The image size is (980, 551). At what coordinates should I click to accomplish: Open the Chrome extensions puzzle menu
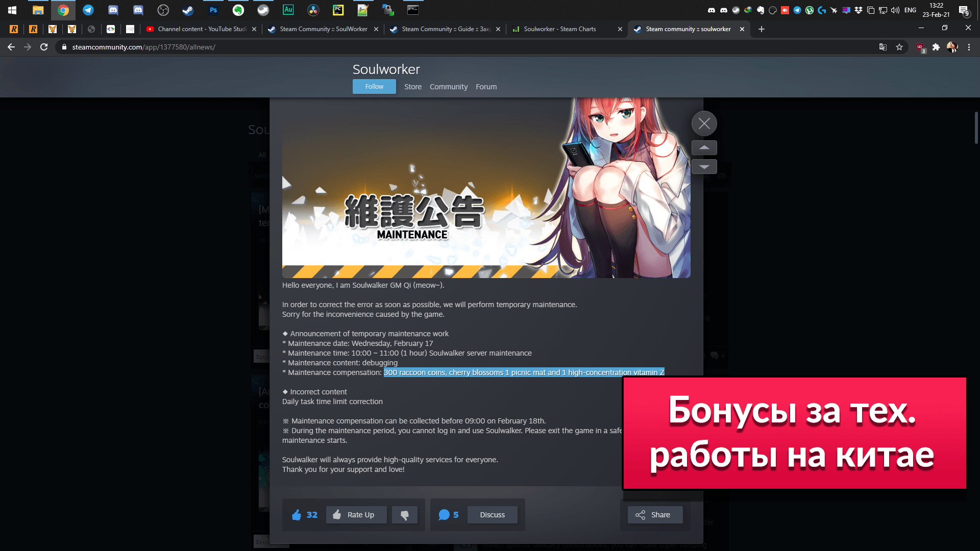(x=936, y=47)
